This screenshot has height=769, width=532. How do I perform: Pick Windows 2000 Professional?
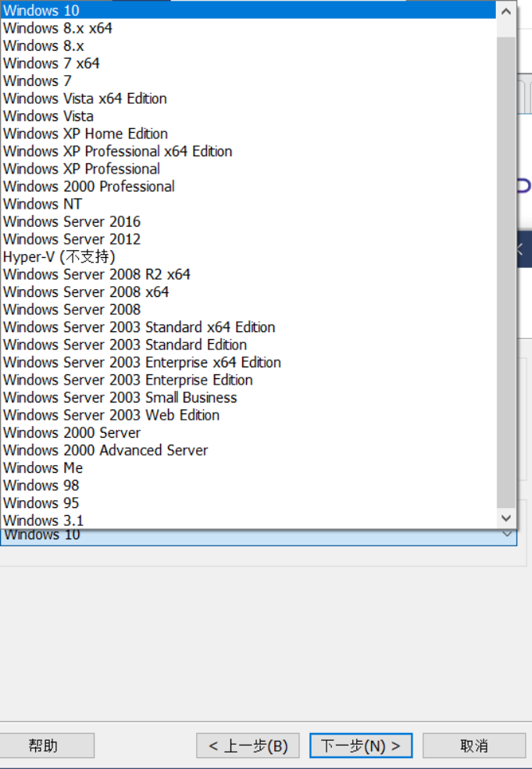pos(248,186)
